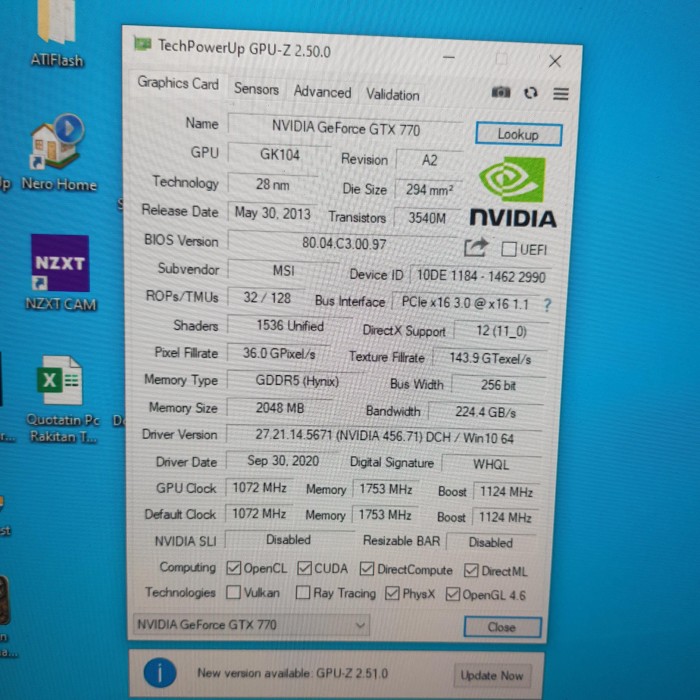
Task: Click the Bus Width value 256 bit
Action: [x=498, y=385]
